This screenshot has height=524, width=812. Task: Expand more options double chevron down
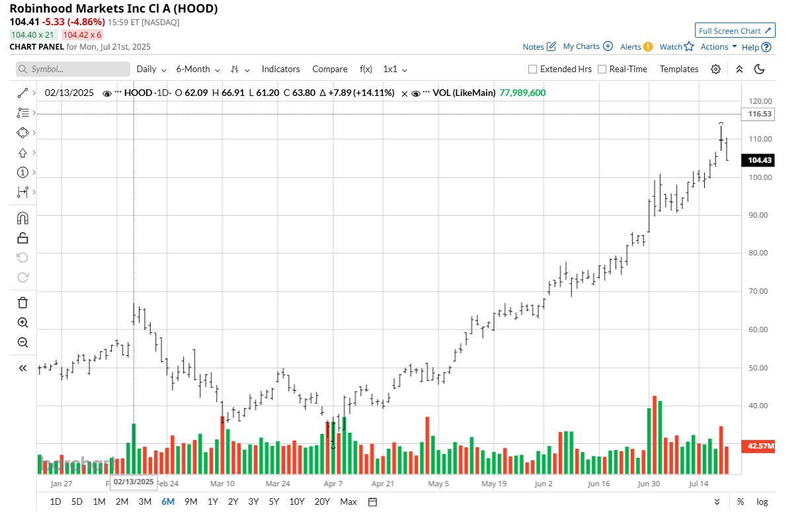point(717,502)
